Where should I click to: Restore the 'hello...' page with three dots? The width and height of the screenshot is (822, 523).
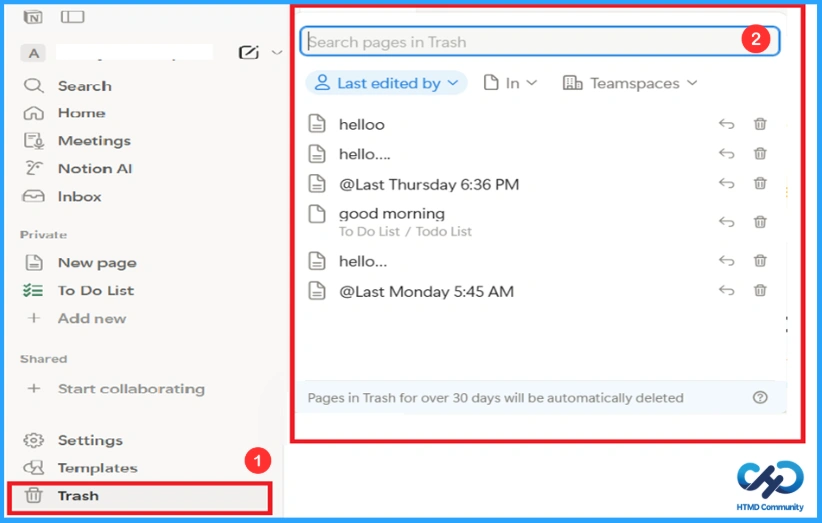726,260
